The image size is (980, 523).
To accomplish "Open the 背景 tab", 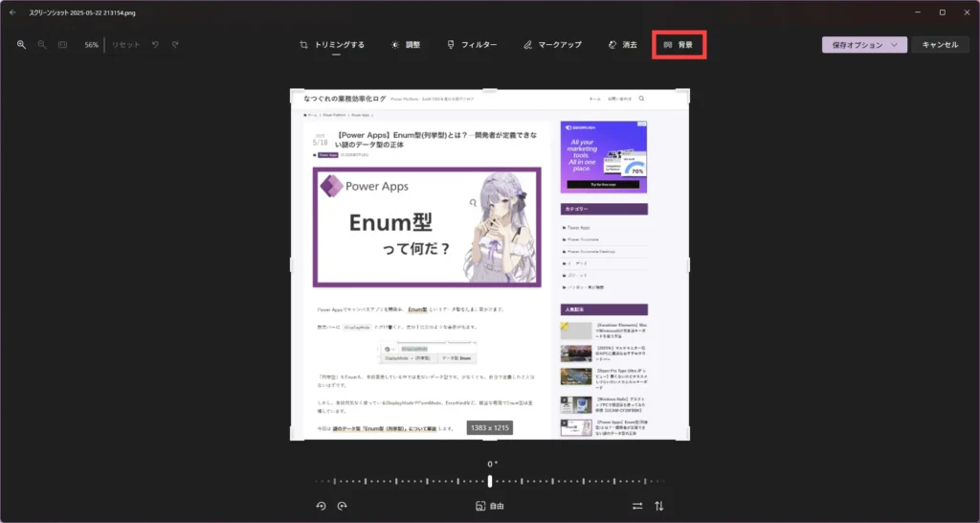I will (679, 45).
